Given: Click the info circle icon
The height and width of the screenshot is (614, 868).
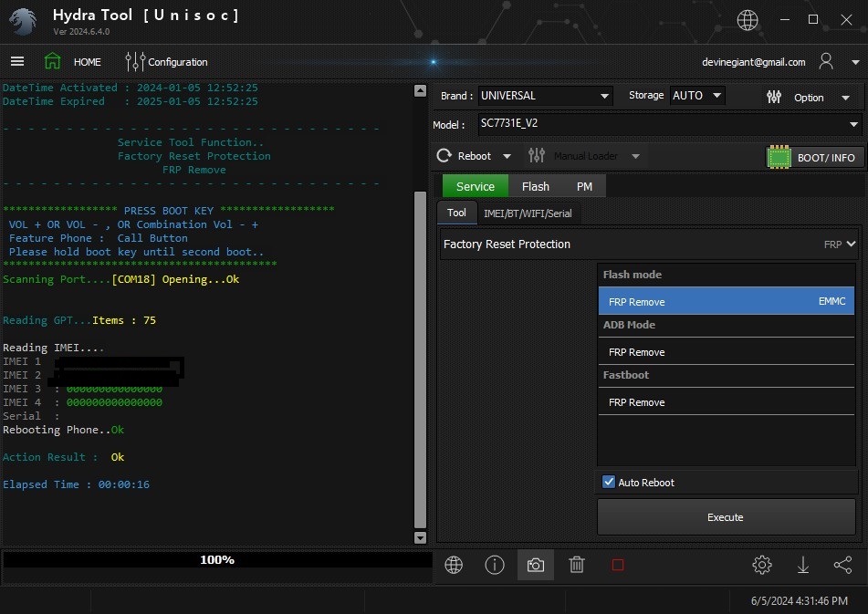Looking at the screenshot, I should coord(495,565).
